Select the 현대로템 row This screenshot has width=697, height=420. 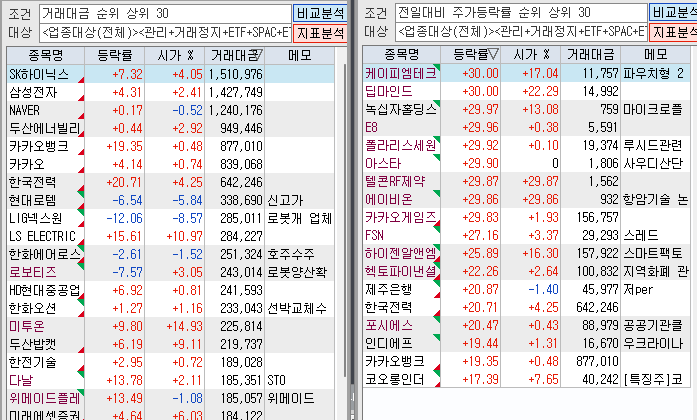170,200
